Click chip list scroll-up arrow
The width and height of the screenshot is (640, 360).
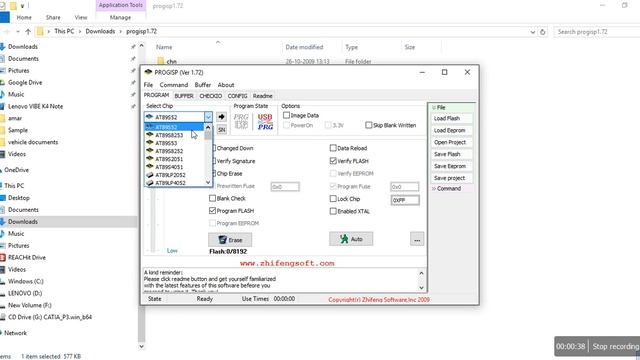(x=208, y=127)
